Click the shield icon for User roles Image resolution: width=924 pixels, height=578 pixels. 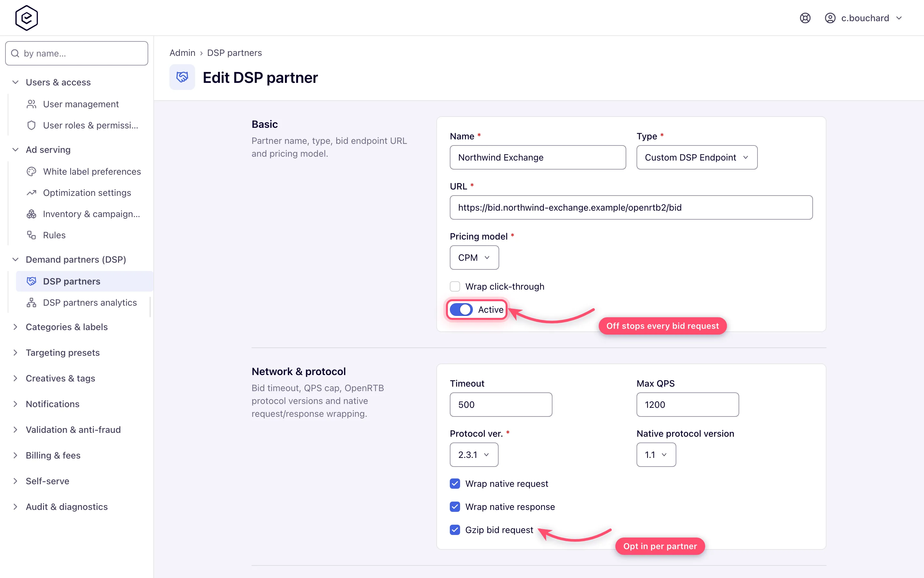(31, 125)
